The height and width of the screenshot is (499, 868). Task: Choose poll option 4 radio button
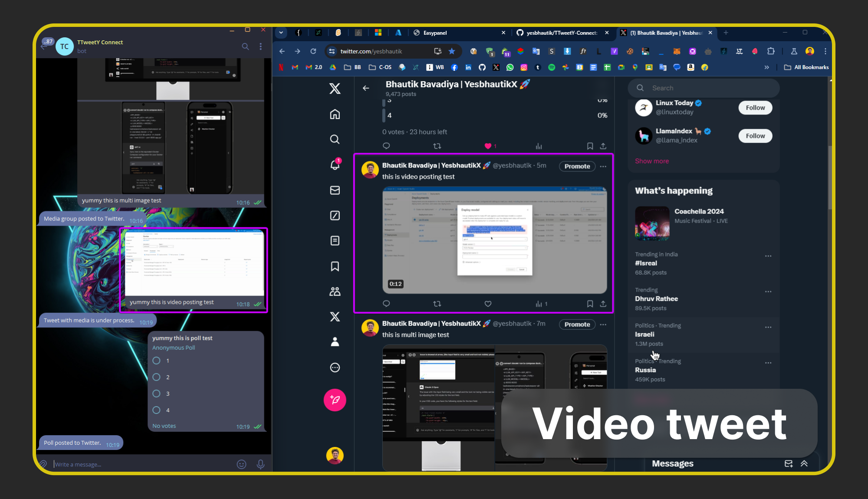pyautogui.click(x=157, y=410)
